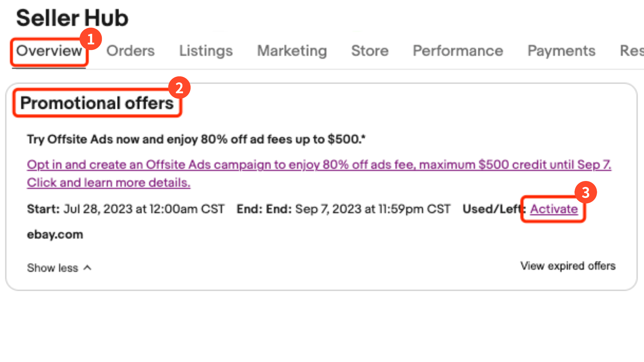Click the Seller Hub page title

[x=72, y=18]
